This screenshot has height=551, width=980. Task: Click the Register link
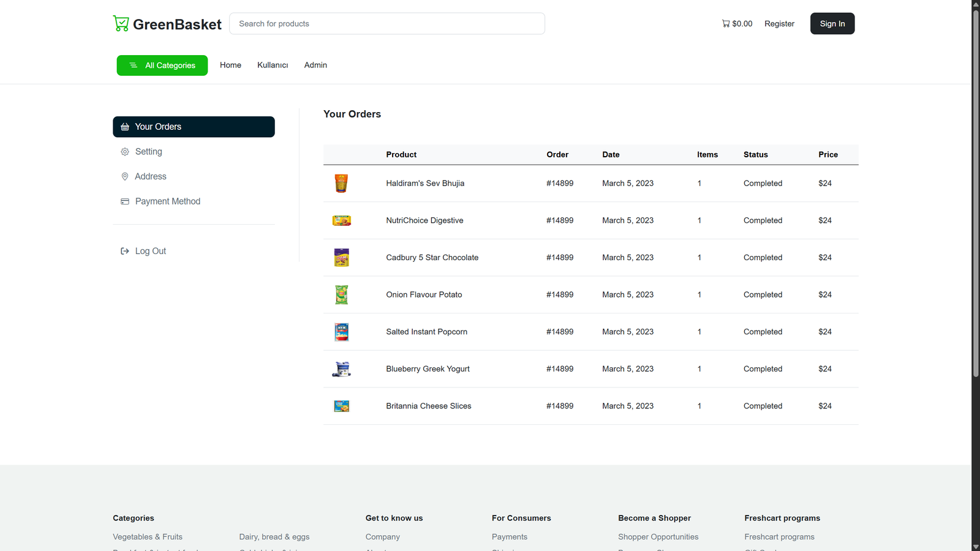pyautogui.click(x=779, y=24)
